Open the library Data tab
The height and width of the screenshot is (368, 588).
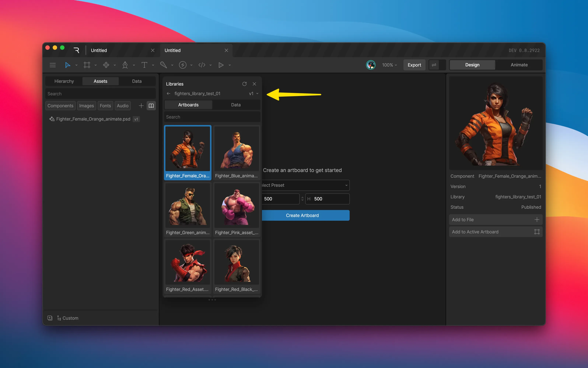click(x=236, y=105)
